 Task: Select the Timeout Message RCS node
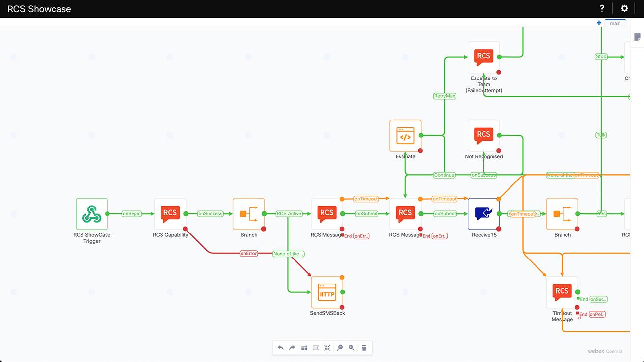[563, 292]
